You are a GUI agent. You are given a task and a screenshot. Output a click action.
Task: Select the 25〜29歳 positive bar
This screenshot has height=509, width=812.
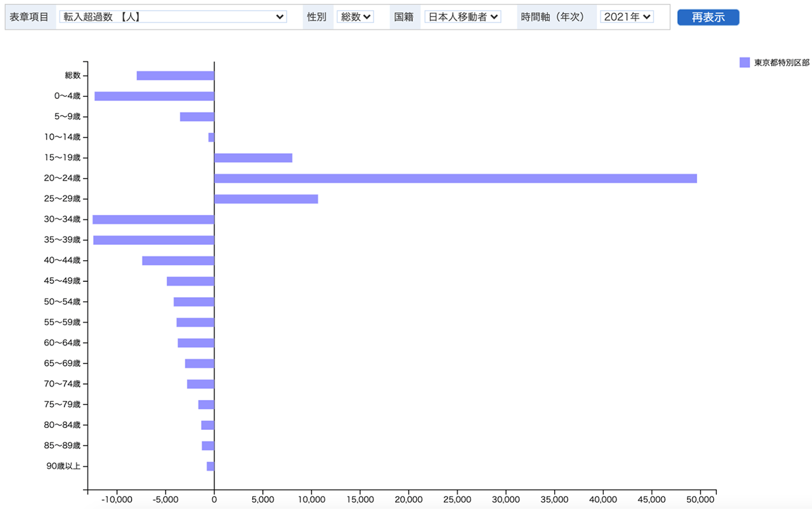pos(265,198)
